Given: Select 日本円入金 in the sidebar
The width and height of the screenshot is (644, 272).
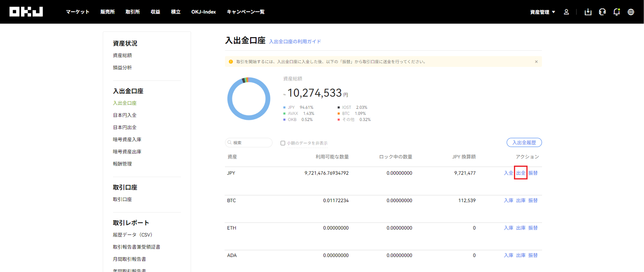Looking at the screenshot, I should (x=125, y=115).
